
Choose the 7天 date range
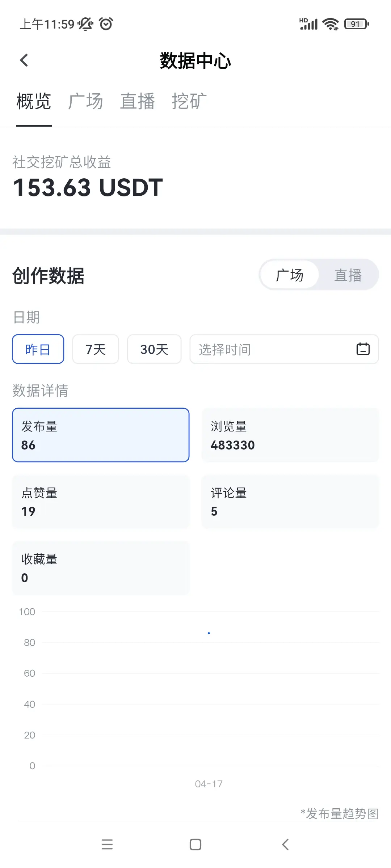pyautogui.click(x=96, y=349)
